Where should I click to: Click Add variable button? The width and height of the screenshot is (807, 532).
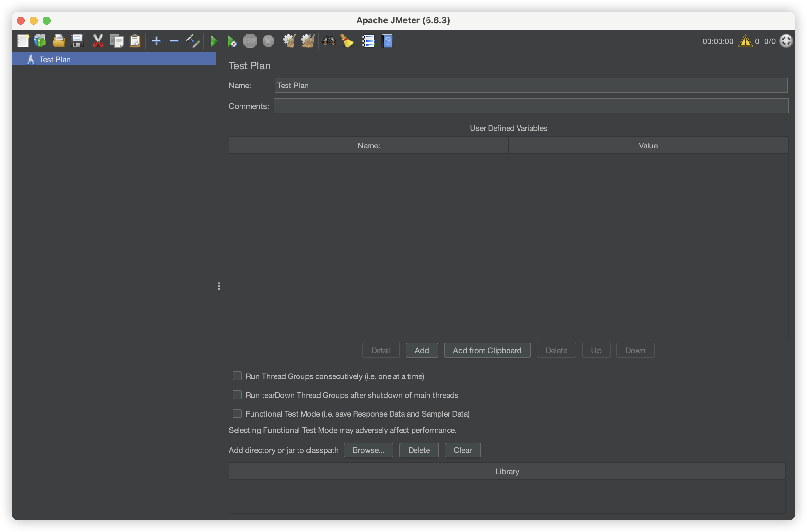tap(421, 350)
